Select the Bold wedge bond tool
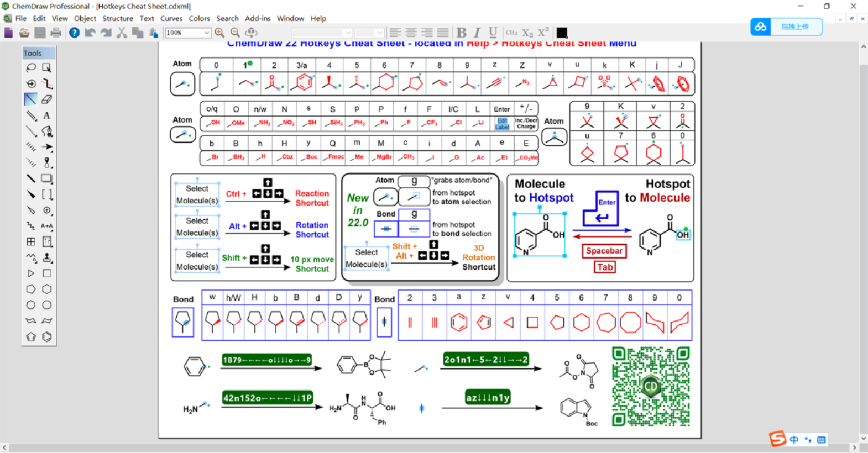868x453 pixels. point(31,194)
